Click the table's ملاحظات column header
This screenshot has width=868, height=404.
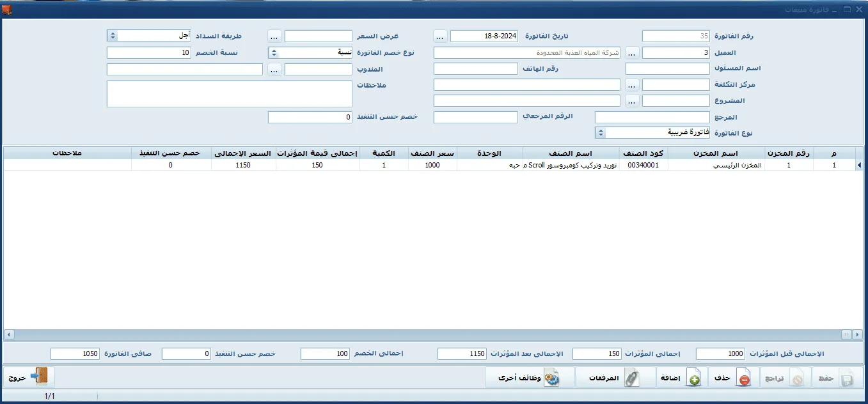tap(67, 153)
